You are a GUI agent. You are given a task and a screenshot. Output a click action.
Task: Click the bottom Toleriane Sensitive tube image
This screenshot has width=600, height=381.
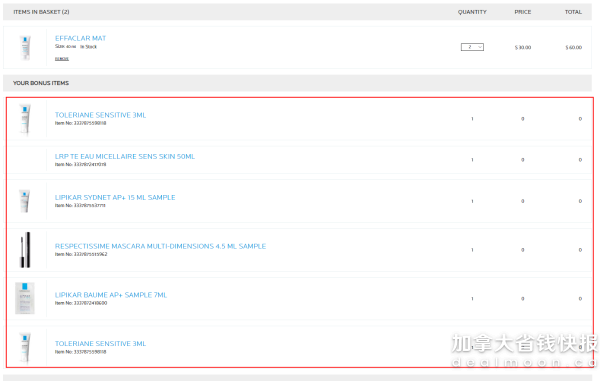coord(25,347)
